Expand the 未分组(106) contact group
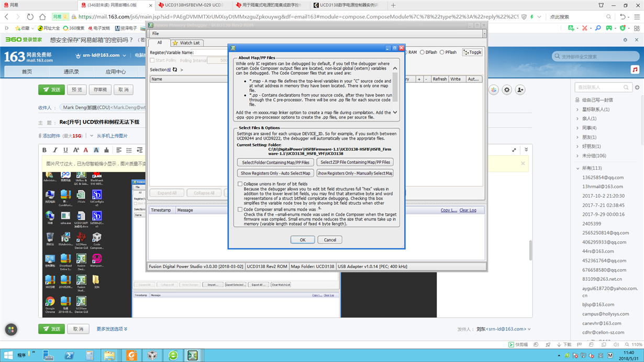Image resolution: width=644 pixels, height=362 pixels. (578, 156)
